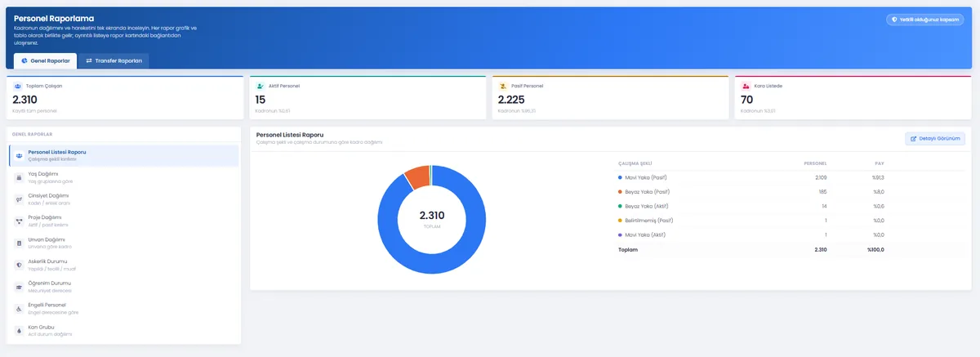Open the Detaylı Görünüm view
The height and width of the screenshot is (357, 980).
(935, 139)
